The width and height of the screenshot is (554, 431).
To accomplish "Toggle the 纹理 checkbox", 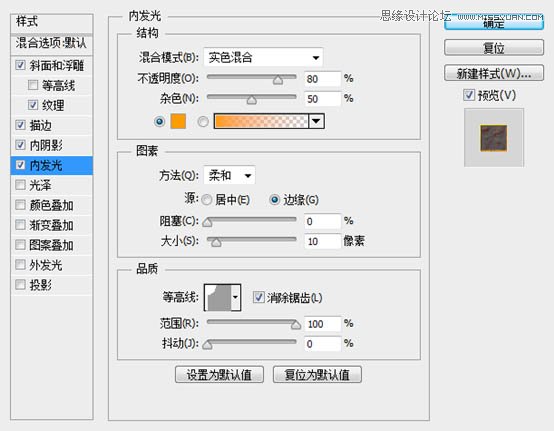I will pos(33,105).
